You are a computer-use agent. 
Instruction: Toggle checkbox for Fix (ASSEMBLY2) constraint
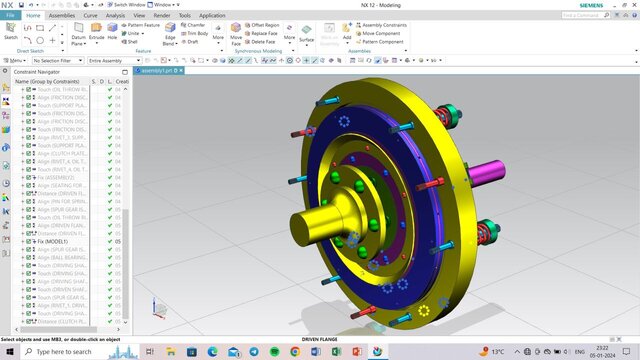tap(29, 178)
